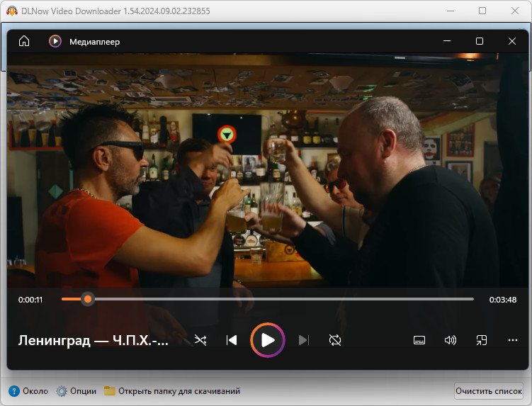The image size is (532, 406).
Task: Click the video title Ленинград — Ч.П.Х.
Action: pos(93,340)
